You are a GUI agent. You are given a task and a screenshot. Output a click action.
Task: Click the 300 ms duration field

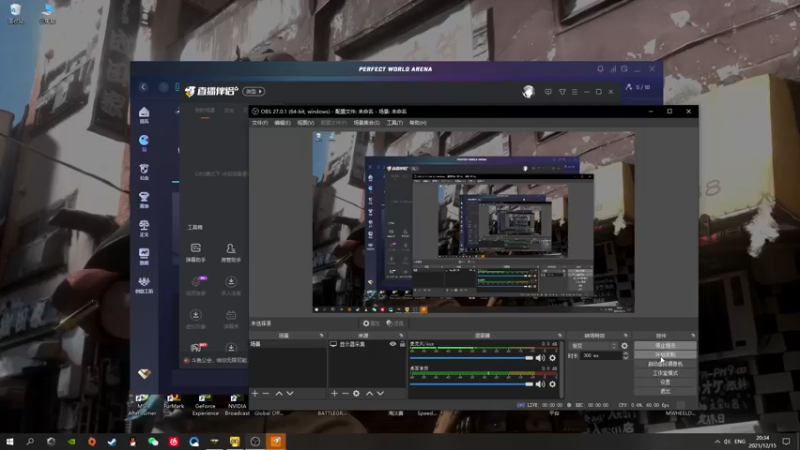pyautogui.click(x=602, y=356)
